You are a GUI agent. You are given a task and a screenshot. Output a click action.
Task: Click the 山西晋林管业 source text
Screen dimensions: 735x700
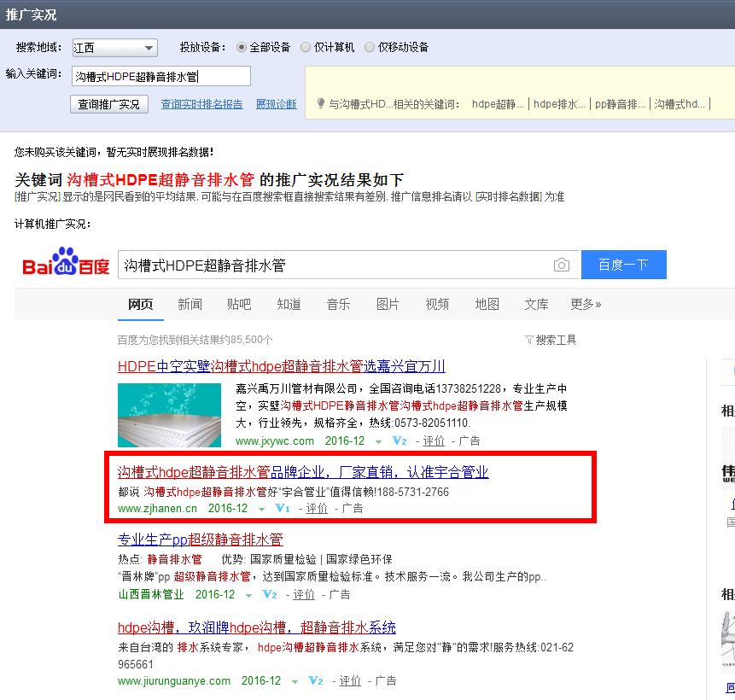(x=151, y=594)
